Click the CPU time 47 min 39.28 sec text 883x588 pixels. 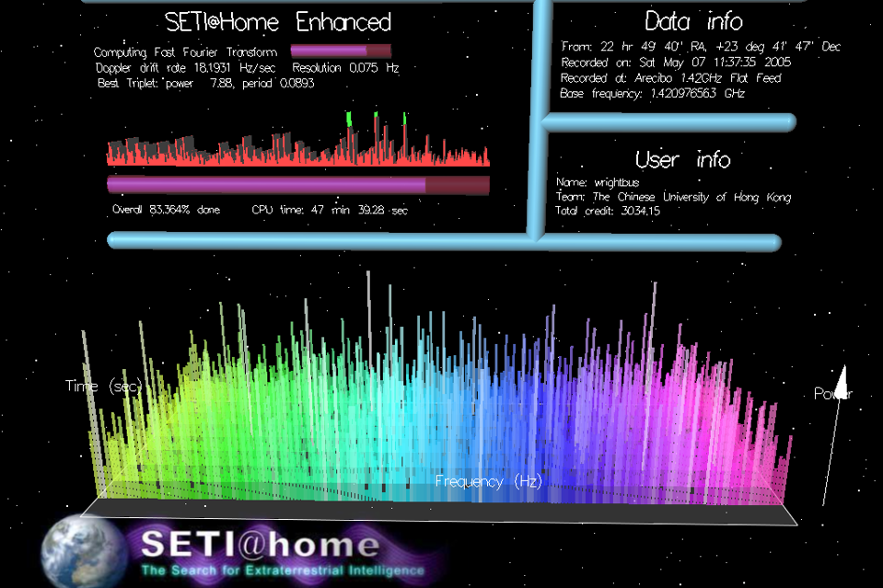pos(330,210)
